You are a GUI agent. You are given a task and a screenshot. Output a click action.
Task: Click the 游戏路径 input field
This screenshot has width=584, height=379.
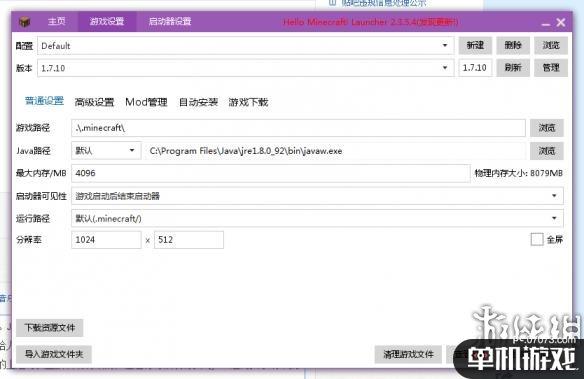tap(298, 128)
